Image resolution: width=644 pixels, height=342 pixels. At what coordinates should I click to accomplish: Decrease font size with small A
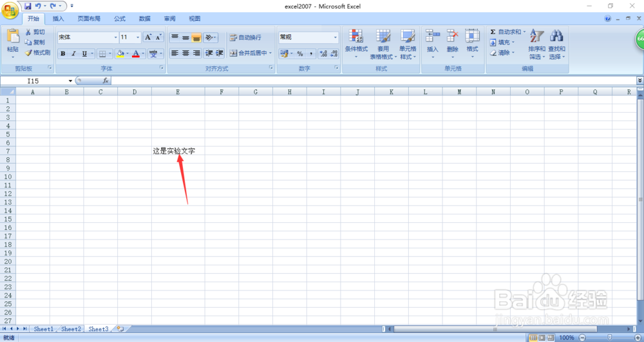(x=158, y=37)
